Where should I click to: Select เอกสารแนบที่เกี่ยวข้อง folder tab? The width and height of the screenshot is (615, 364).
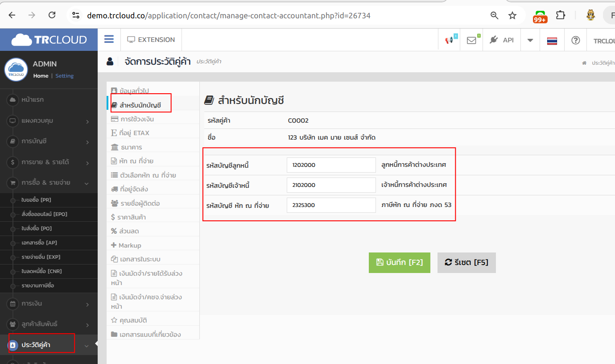click(x=153, y=334)
